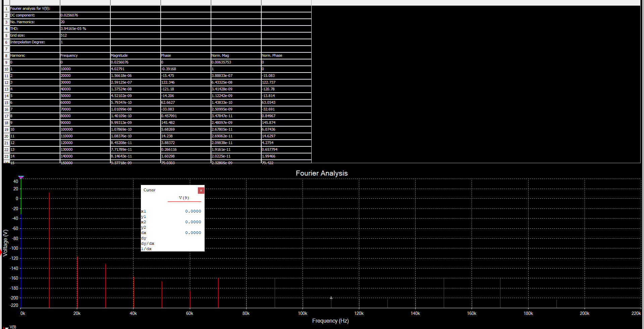Select the 1/dx row label in the Cursor window
This screenshot has height=329, width=644.
[x=146, y=249]
